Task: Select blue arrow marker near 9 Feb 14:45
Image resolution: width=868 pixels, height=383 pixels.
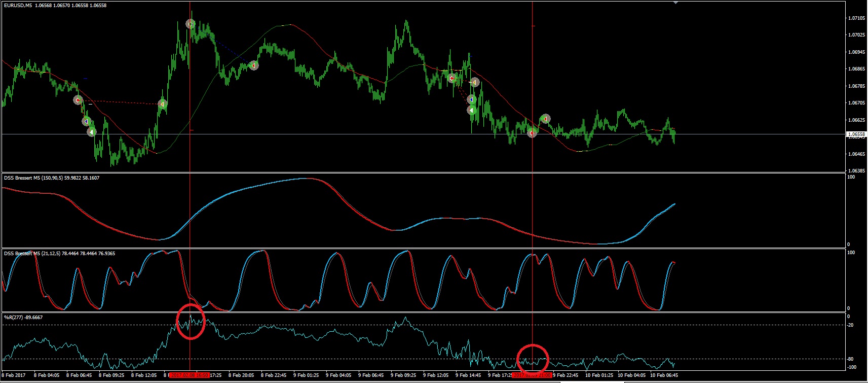Action: pos(472,99)
